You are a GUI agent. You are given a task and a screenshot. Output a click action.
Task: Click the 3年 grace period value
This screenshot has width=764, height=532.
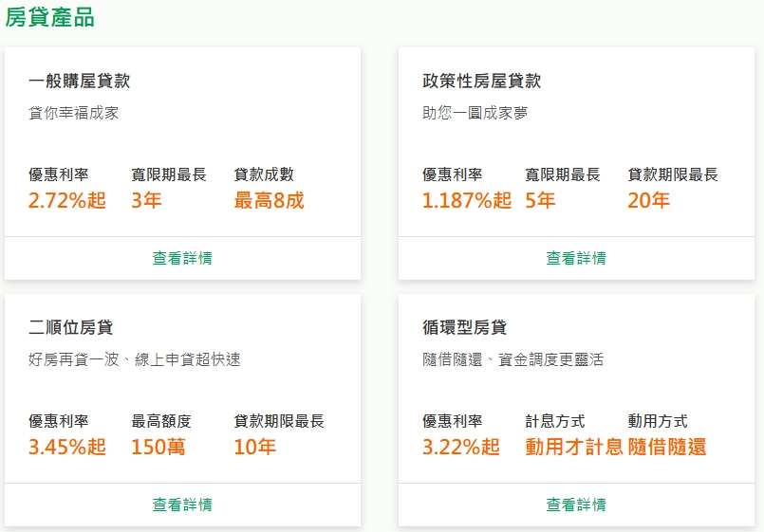coord(146,200)
